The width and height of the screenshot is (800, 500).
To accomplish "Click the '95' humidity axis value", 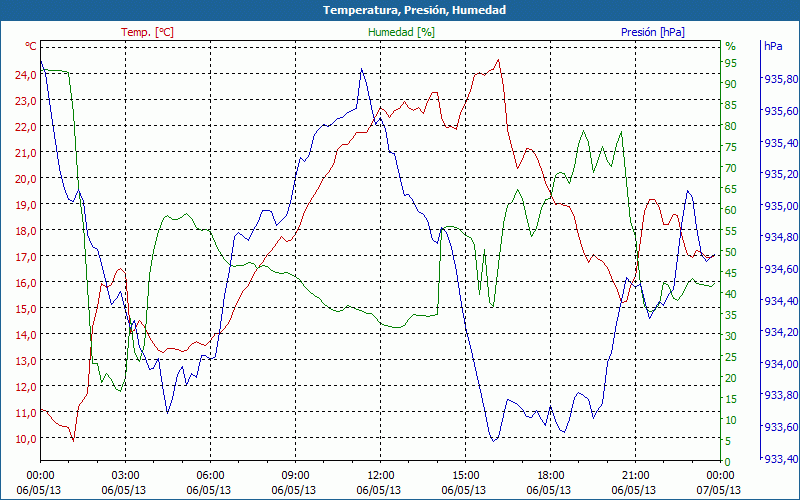I will (x=731, y=63).
